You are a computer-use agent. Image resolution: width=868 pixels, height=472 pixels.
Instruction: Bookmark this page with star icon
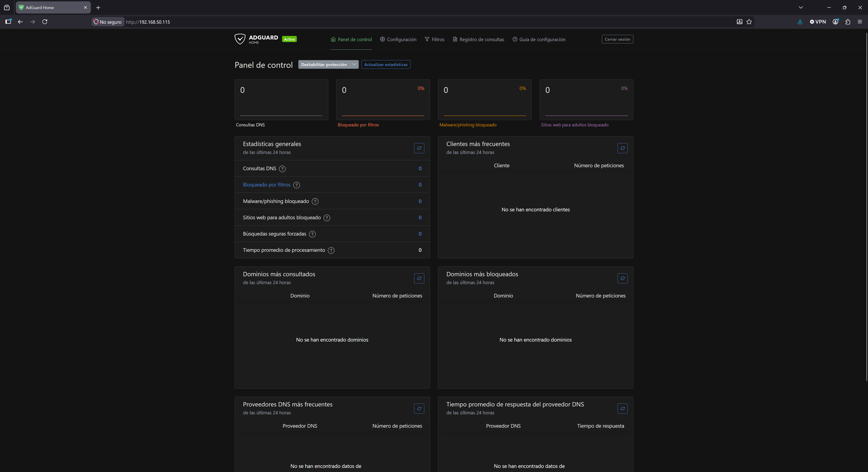click(749, 21)
